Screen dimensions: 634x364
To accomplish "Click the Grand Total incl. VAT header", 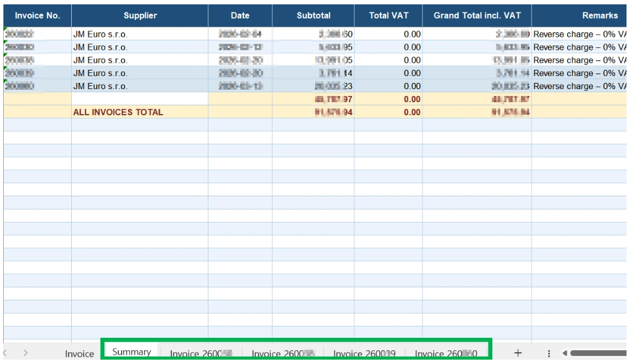I will coord(477,16).
